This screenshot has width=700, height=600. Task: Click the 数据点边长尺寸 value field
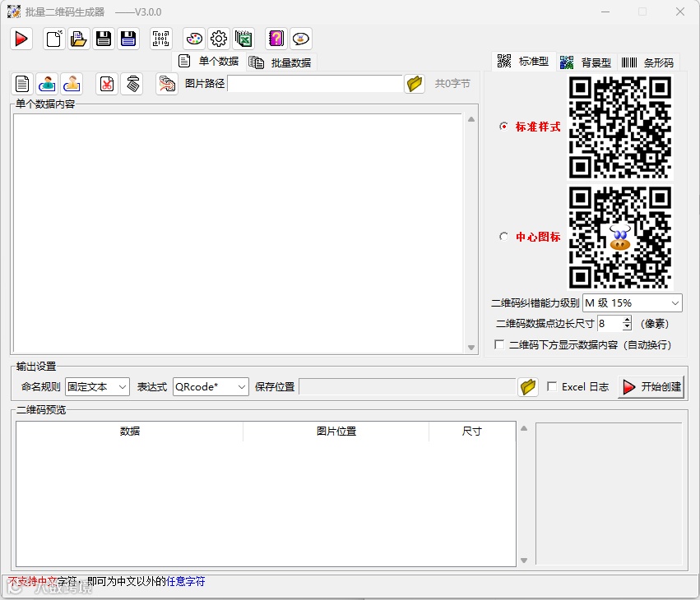(610, 323)
